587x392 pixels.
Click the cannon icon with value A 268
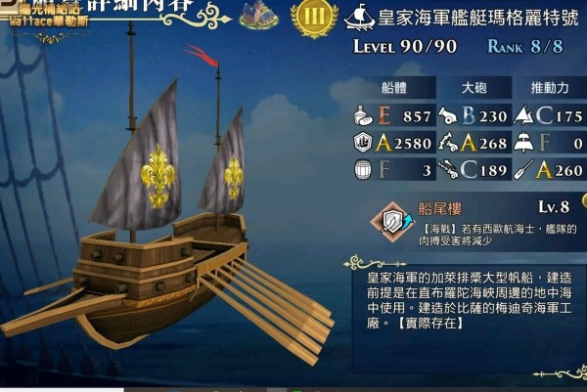point(448,143)
